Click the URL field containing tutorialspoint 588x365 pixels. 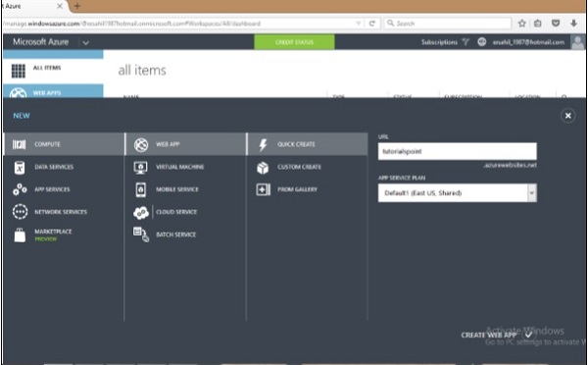457,151
